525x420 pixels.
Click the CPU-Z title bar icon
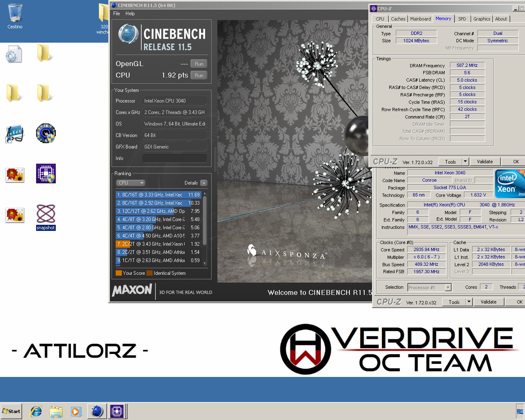(374, 8)
